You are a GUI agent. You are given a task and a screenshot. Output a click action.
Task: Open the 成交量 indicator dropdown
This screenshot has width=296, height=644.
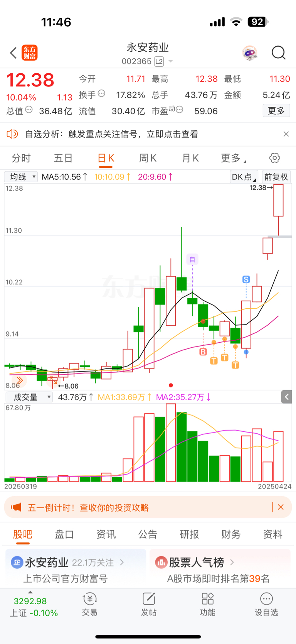click(x=29, y=397)
